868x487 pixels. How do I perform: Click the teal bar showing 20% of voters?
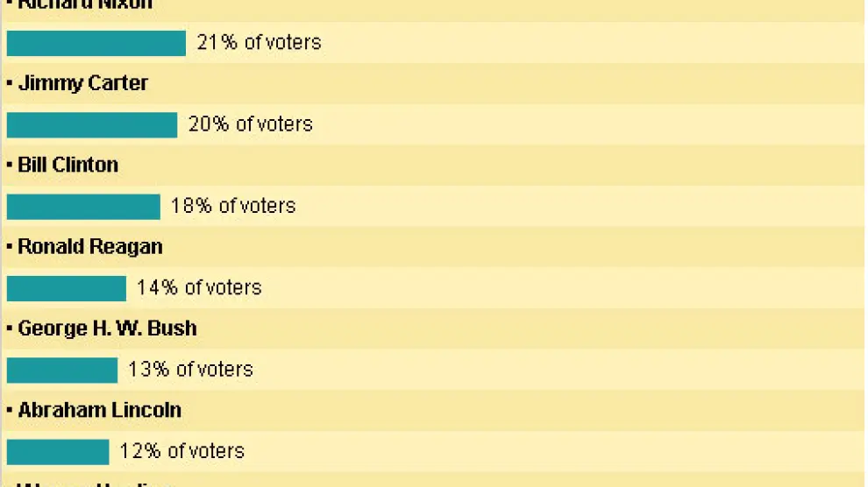pos(91,125)
